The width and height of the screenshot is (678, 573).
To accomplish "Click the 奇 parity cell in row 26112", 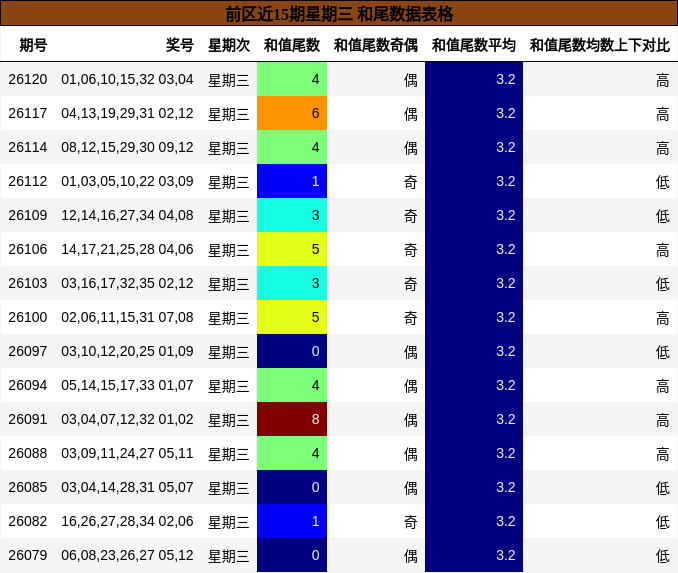I will (x=376, y=181).
